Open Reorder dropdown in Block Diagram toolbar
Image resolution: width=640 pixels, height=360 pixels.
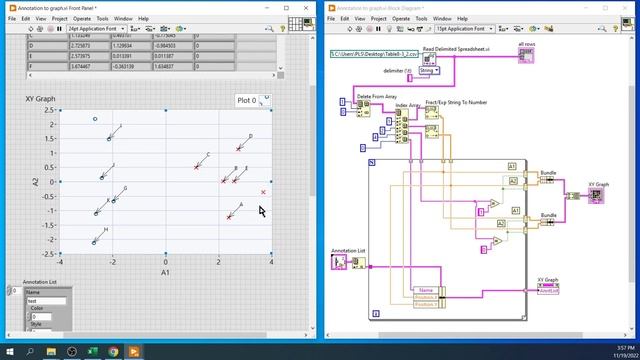coord(534,29)
